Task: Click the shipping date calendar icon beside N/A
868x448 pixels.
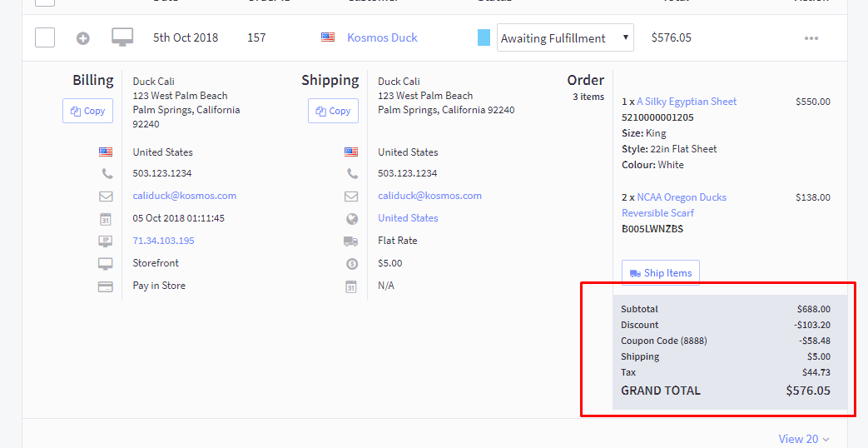Action: pos(351,286)
